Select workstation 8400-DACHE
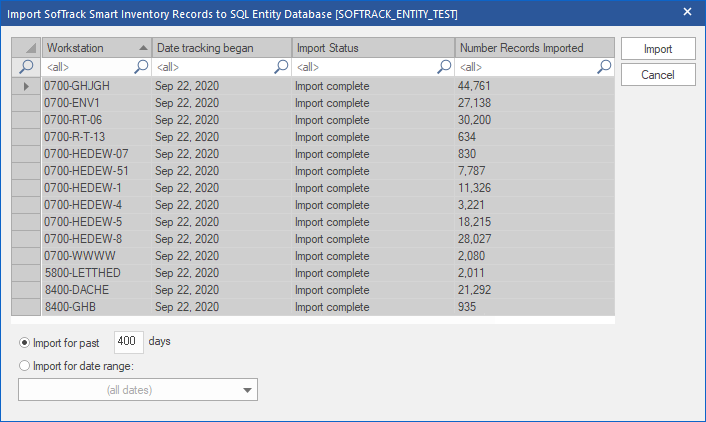The height and width of the screenshot is (422, 706). [96, 290]
